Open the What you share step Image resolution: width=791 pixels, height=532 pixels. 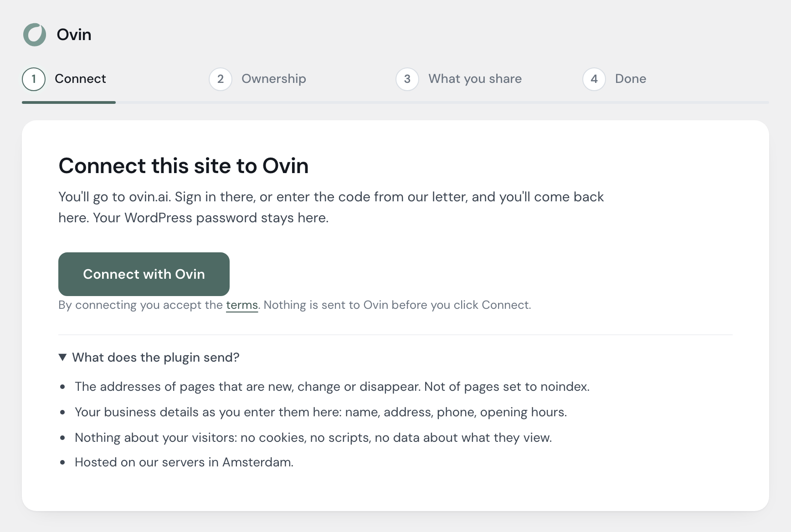click(458, 79)
